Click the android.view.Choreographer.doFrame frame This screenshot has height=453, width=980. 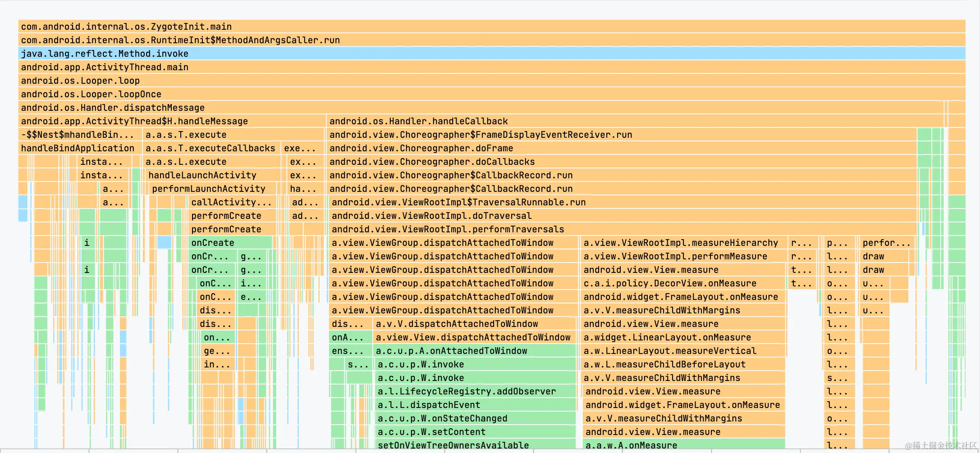click(x=622, y=148)
